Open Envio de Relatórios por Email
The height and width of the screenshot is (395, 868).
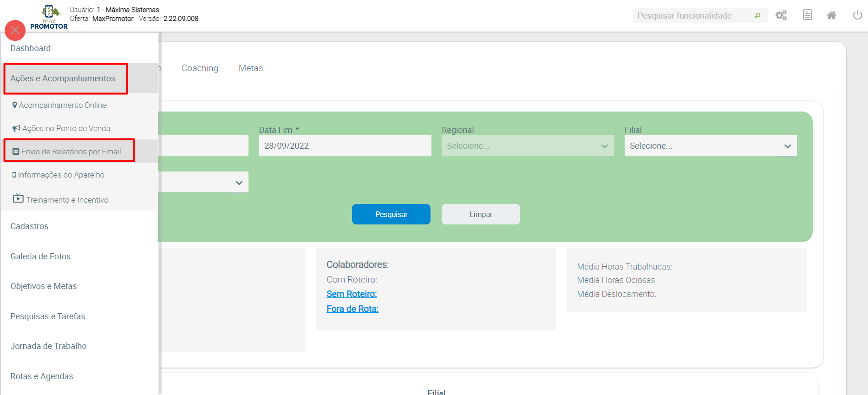(71, 151)
